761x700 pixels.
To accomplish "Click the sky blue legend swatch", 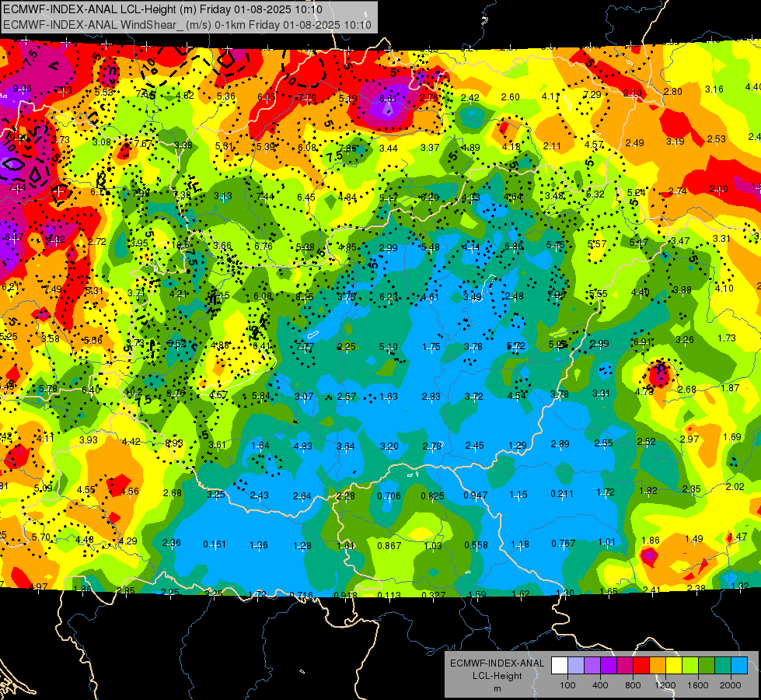I will click(740, 665).
